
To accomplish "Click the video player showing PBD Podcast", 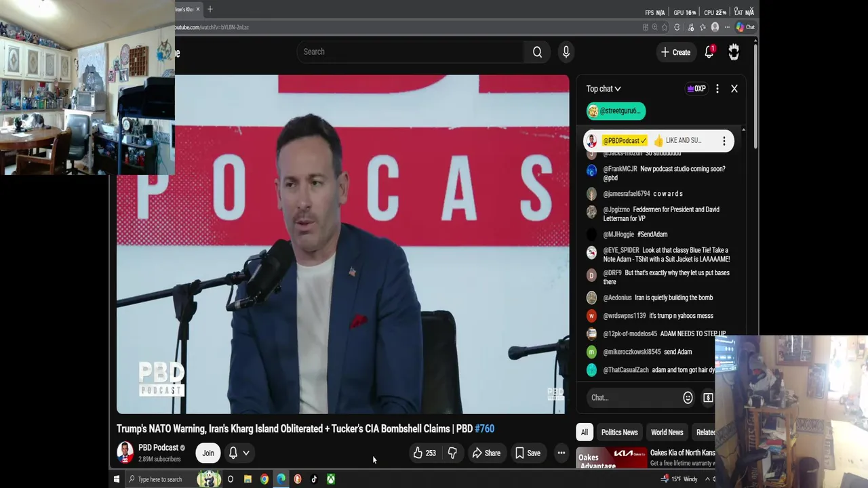I will click(342, 244).
